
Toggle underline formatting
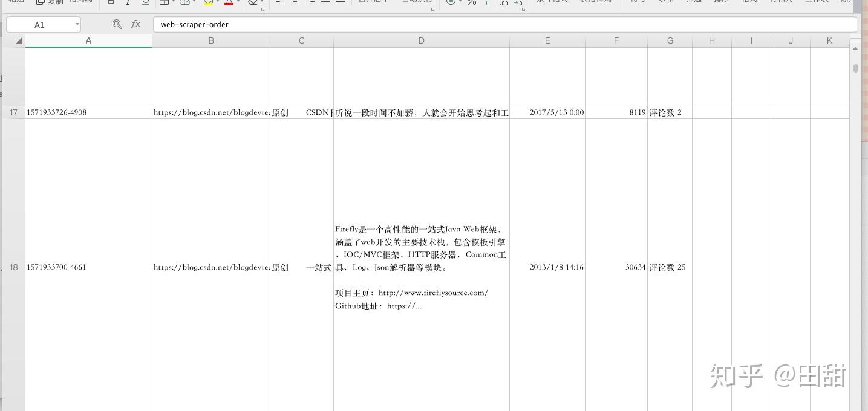coord(145,2)
